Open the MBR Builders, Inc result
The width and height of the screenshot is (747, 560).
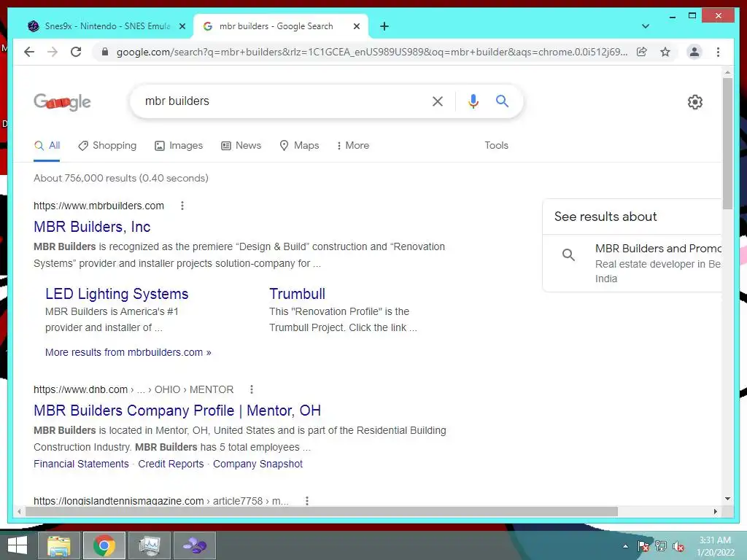[92, 227]
